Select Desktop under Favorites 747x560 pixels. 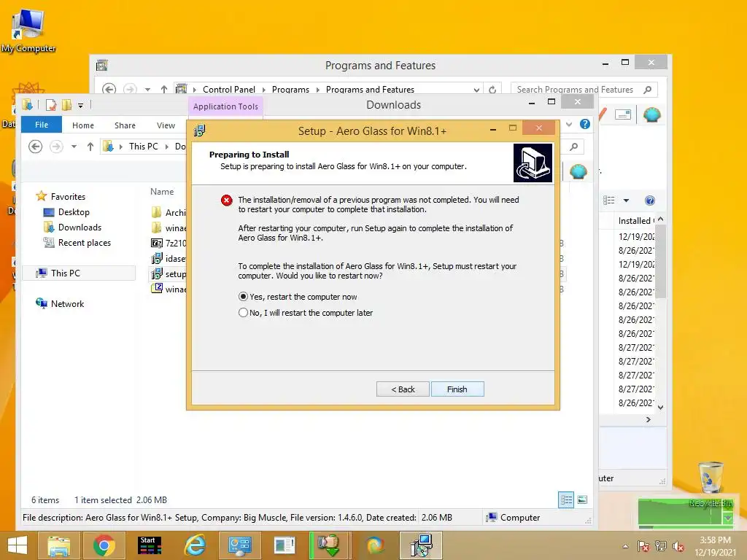pos(74,212)
